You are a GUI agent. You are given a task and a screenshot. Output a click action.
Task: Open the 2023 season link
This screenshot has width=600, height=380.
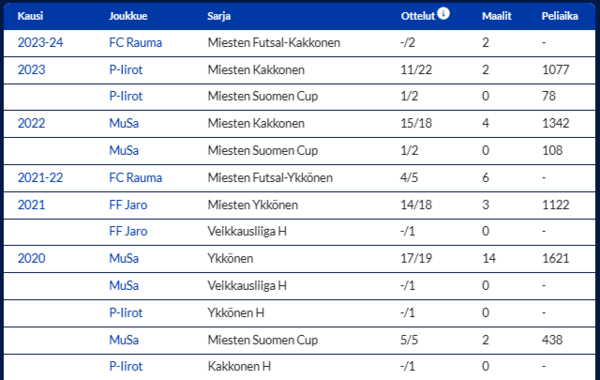tap(31, 70)
